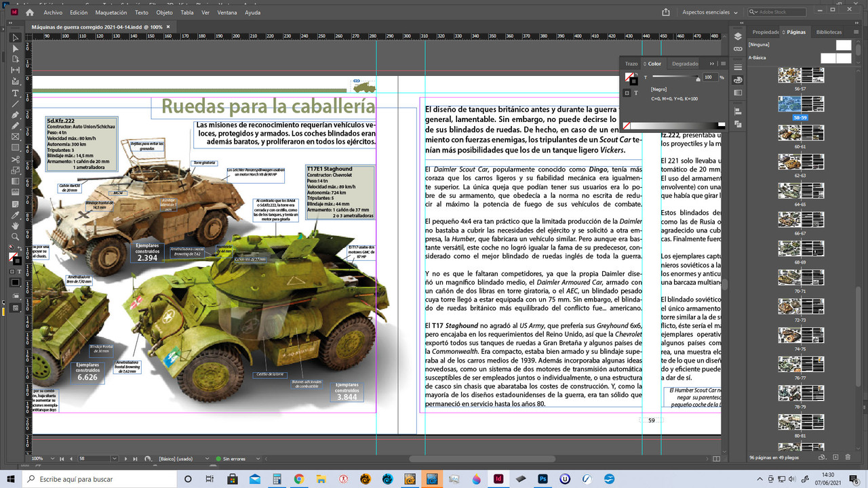Screen dimensions: 868x488
Task: Select the Pen tool
Action: click(16, 115)
